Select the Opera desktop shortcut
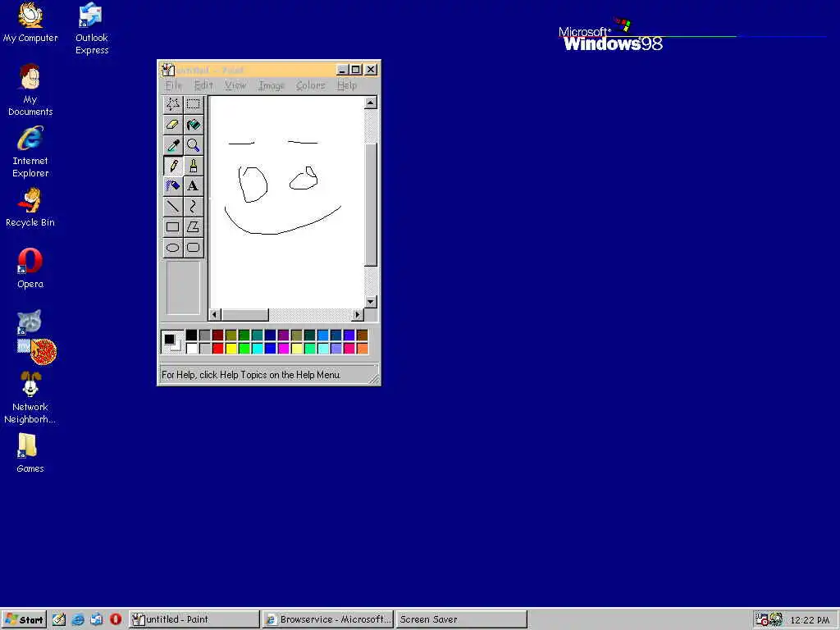The width and height of the screenshot is (840, 630). (30, 269)
